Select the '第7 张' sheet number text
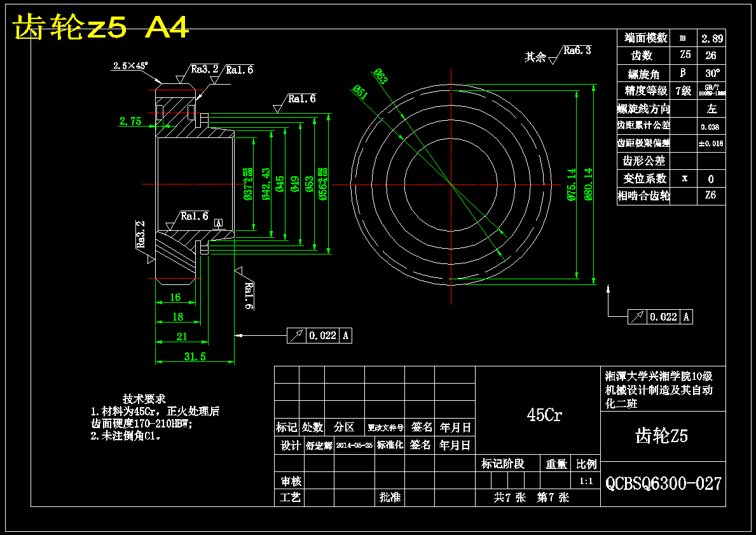The width and height of the screenshot is (756, 535). click(553, 498)
